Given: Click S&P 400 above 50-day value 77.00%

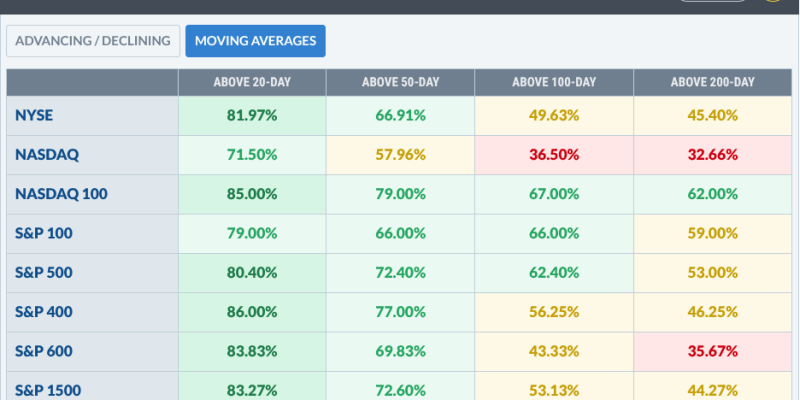Looking at the screenshot, I should pos(401,312).
